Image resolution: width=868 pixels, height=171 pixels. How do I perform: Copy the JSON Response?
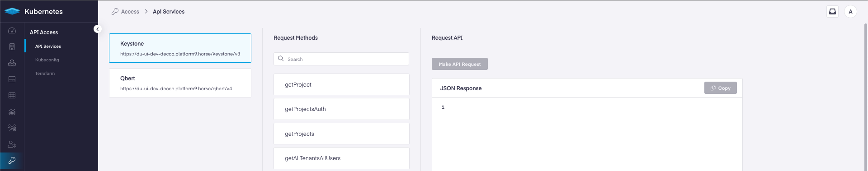721,88
